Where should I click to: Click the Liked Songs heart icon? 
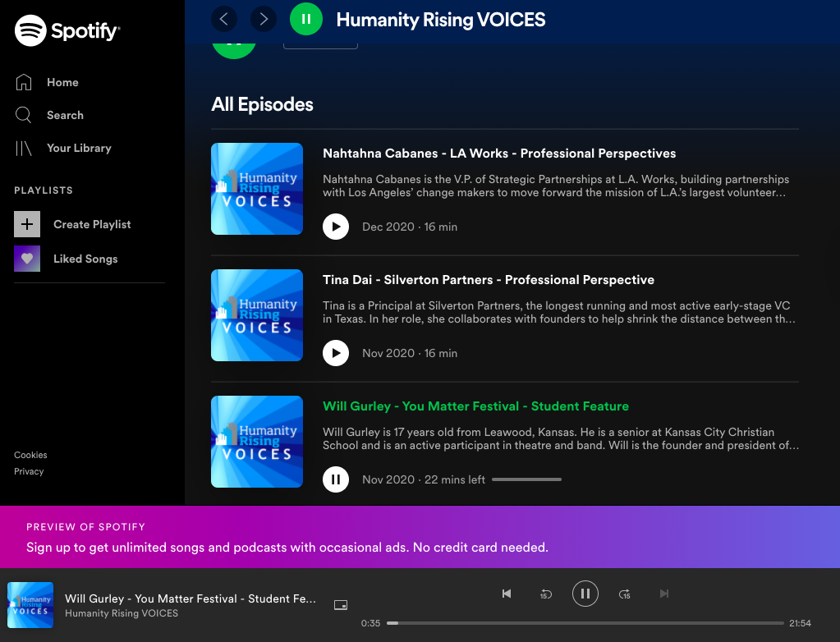pos(27,259)
